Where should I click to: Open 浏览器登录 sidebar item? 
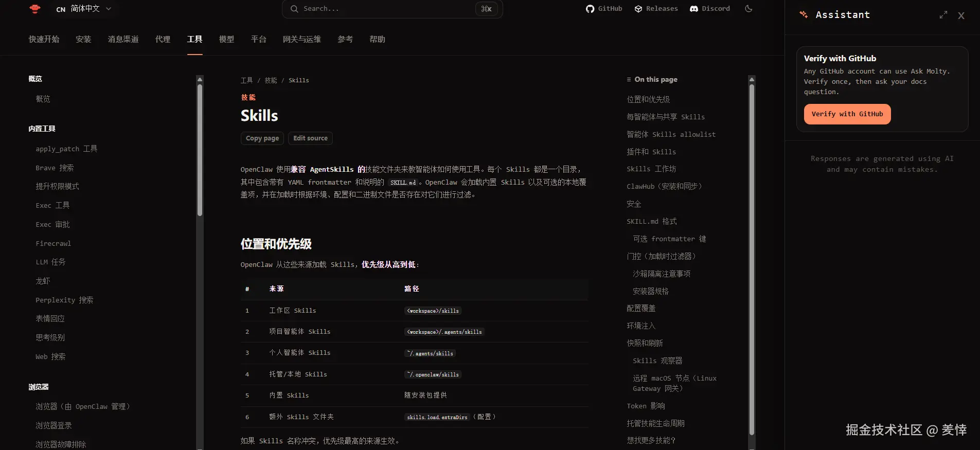pyautogui.click(x=54, y=425)
